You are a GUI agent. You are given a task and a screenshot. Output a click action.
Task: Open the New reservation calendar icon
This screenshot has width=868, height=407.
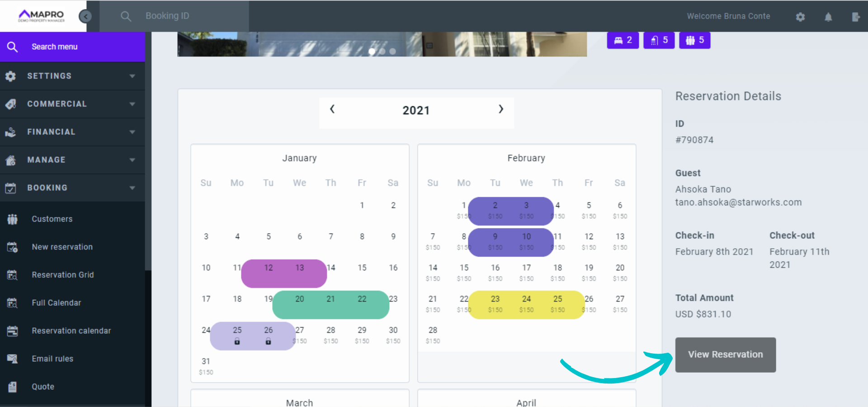(12, 247)
